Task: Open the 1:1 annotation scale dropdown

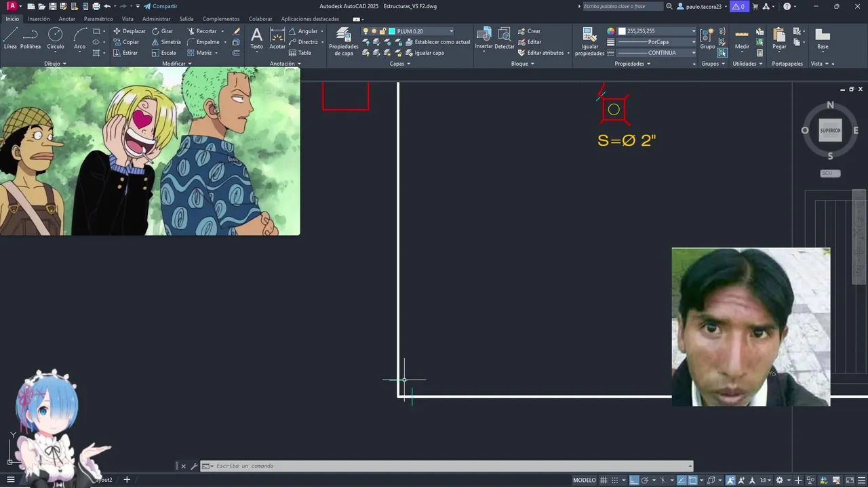Action: pos(765,480)
